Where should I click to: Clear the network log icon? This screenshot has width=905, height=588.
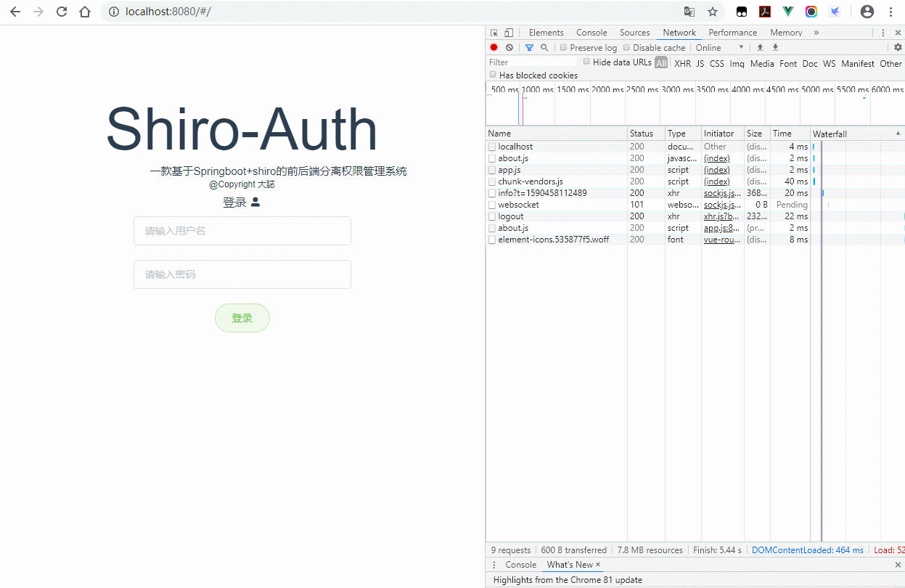[509, 47]
